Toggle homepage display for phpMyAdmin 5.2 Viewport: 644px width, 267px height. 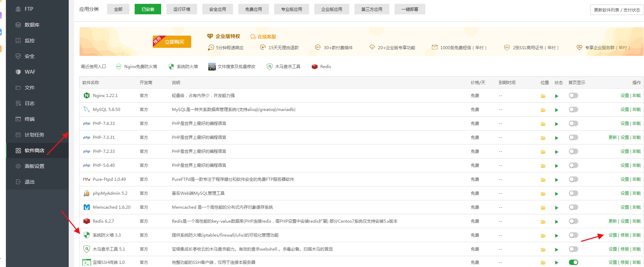click(x=573, y=193)
